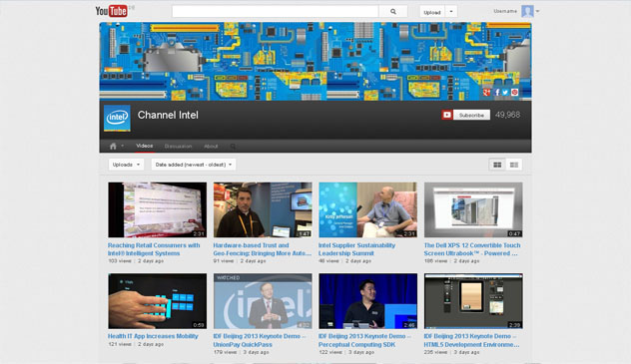Click the 49,968 subscriber count
This screenshot has height=364, width=631.
pyautogui.click(x=507, y=115)
